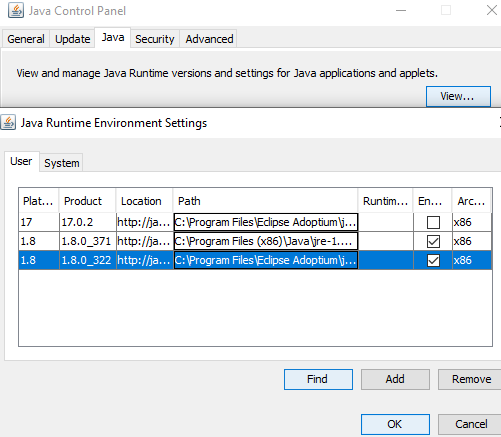Minimize the Java Control Panel window
Screen dimensions: 501x437
[401, 10]
